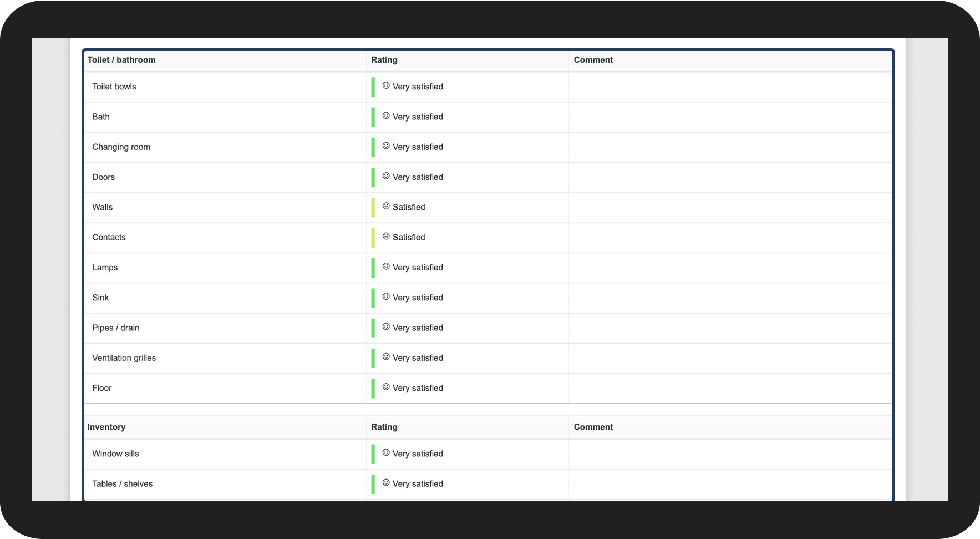Click the smiley icon in Pipes / drain row
The image size is (980, 539).
pos(386,326)
